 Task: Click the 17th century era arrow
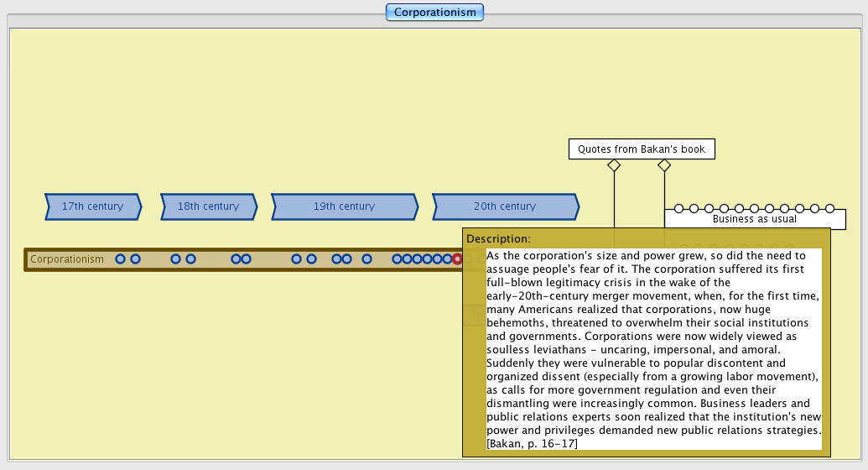point(92,206)
